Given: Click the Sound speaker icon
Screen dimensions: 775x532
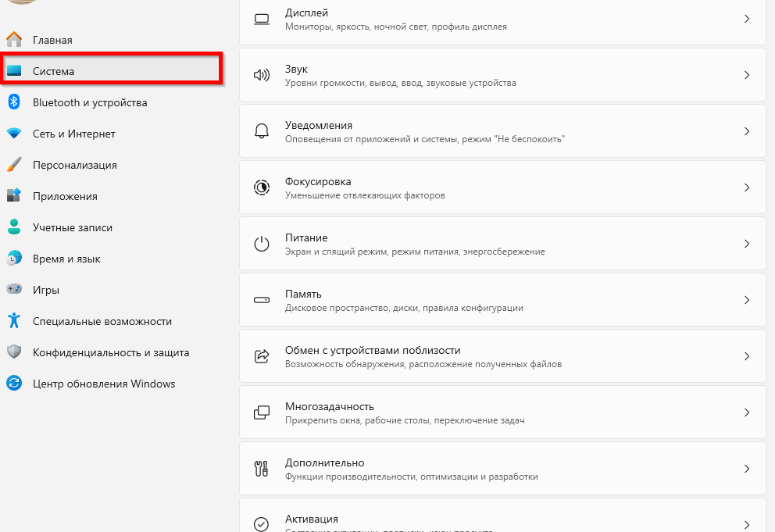Looking at the screenshot, I should click(262, 75).
